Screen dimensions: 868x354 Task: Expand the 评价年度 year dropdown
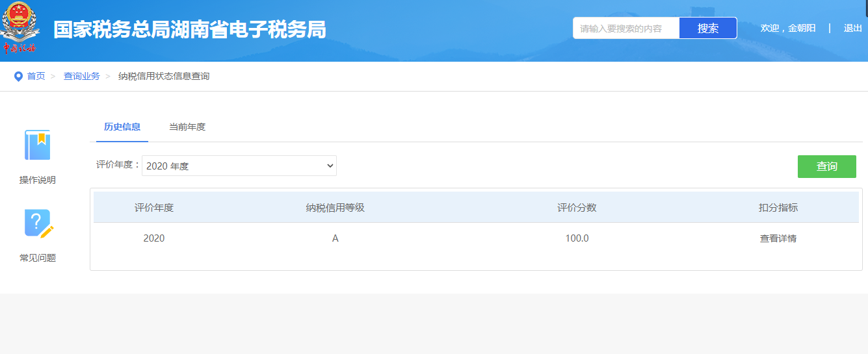239,166
